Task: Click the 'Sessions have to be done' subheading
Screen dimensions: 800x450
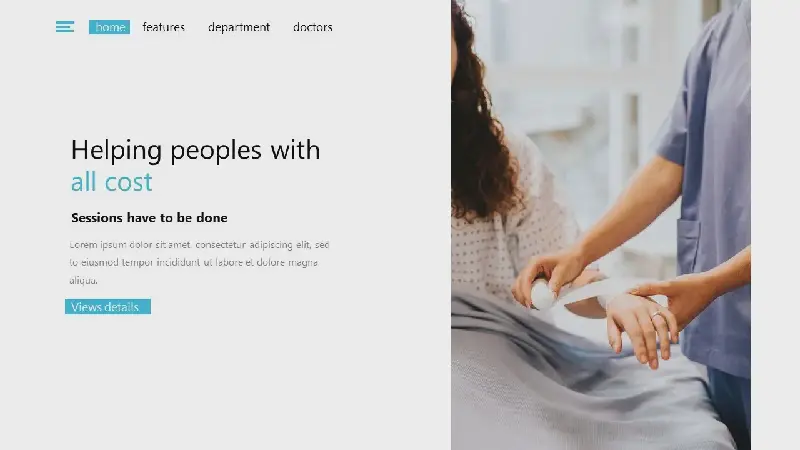Action: [149, 218]
